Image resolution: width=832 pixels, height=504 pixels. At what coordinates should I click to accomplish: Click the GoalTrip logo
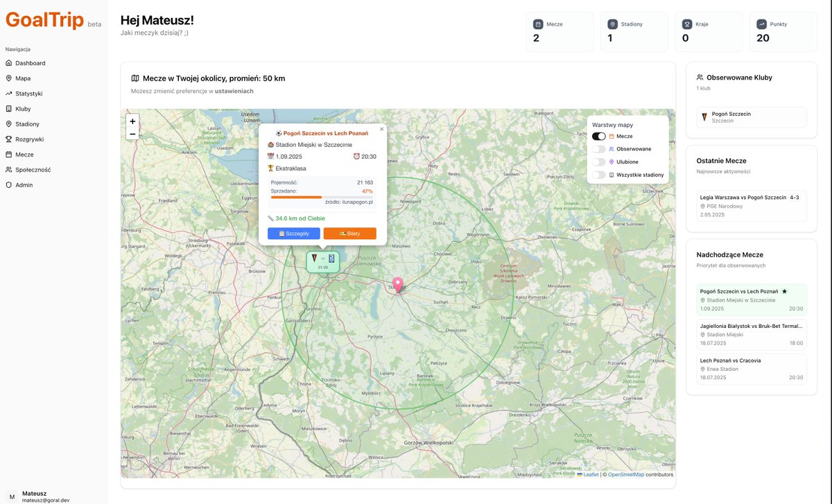coord(44,20)
